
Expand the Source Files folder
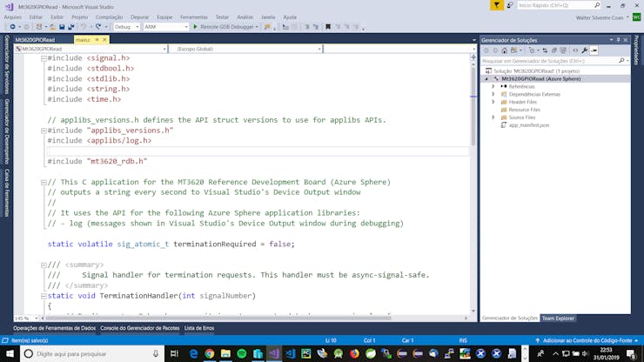pos(493,117)
